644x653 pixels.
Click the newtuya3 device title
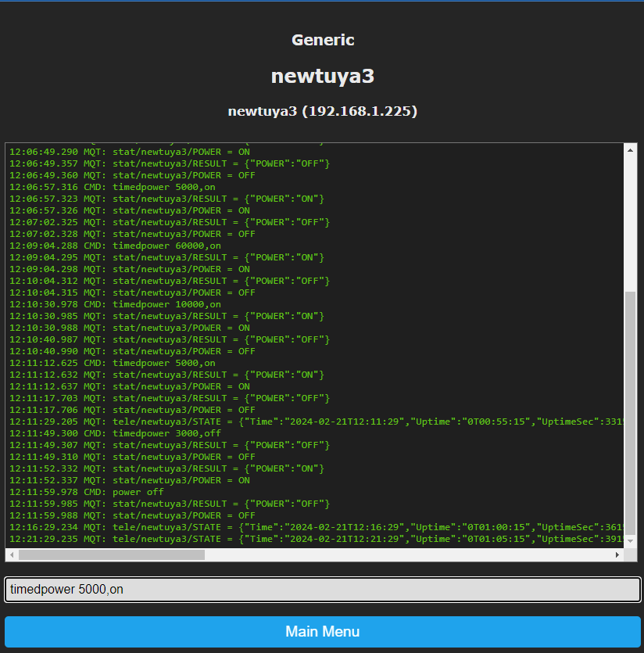(322, 76)
